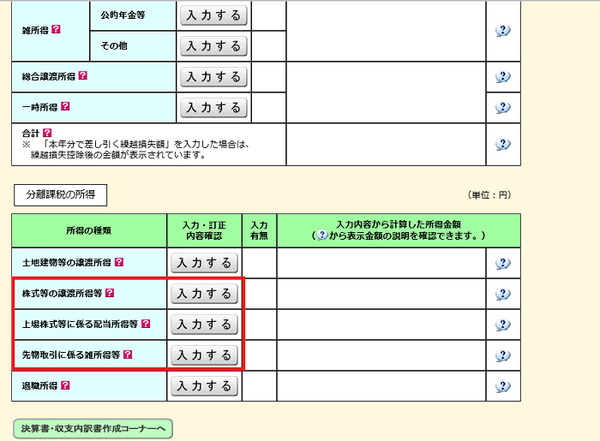Viewport: 600px width, 441px height.
Task: Click 入力する button for 雑所得 その他
Action: [214, 46]
